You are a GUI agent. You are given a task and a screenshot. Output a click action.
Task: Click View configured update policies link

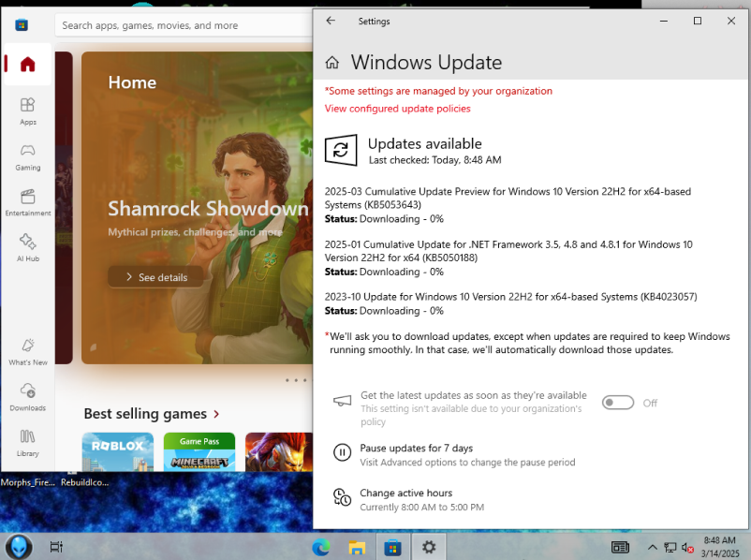click(398, 109)
